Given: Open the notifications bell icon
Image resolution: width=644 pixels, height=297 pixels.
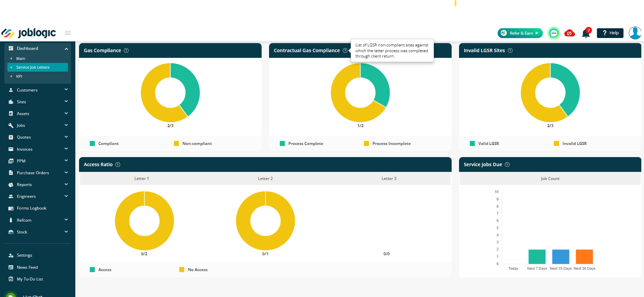Looking at the screenshot, I should [x=586, y=33].
